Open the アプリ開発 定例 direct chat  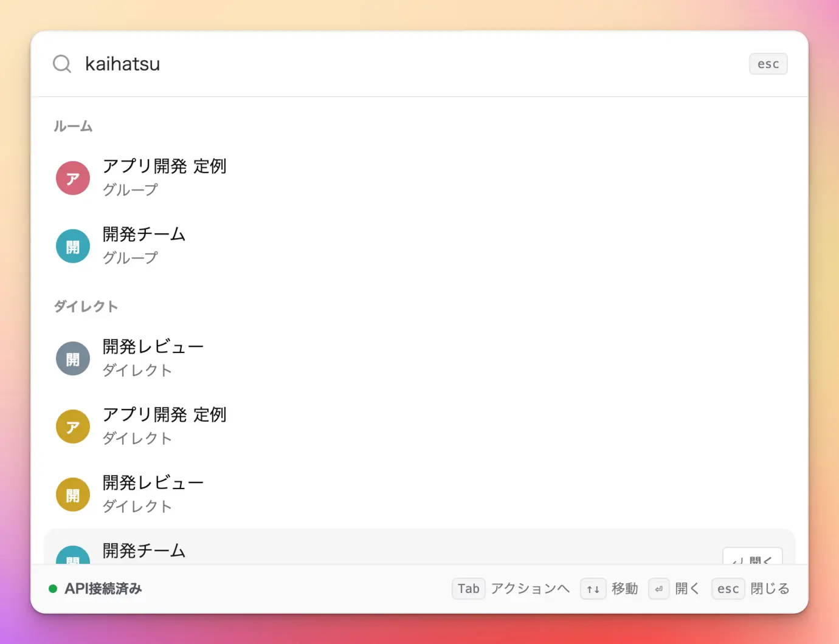click(419, 426)
